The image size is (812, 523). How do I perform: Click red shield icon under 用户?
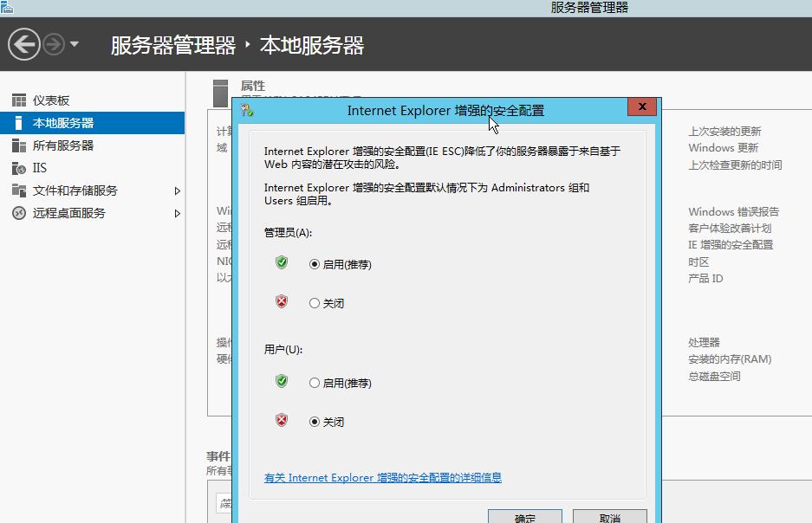282,420
